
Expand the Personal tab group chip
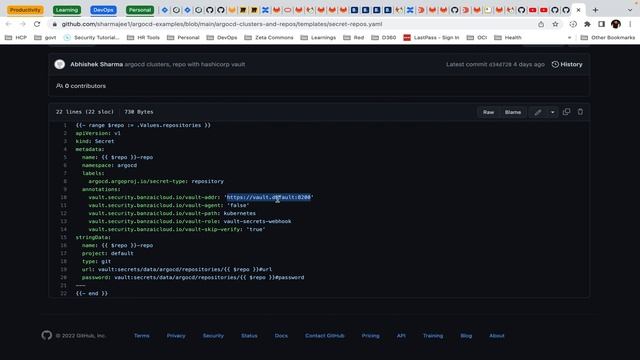click(x=140, y=10)
